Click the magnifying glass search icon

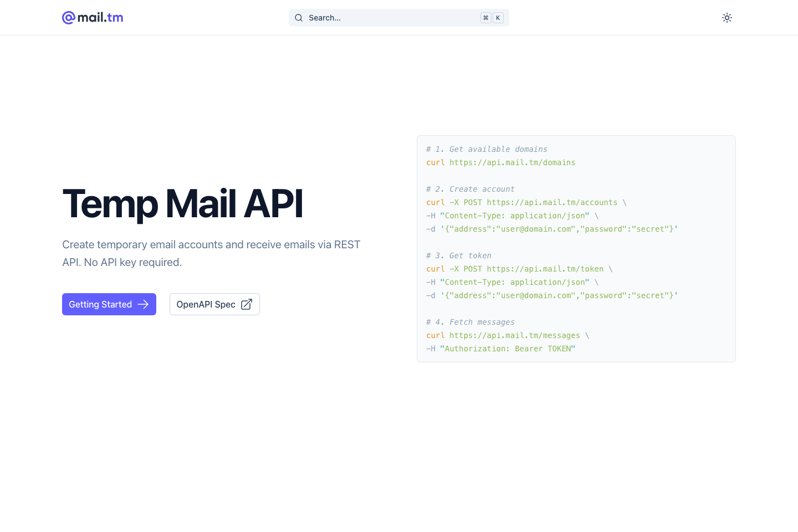click(299, 17)
